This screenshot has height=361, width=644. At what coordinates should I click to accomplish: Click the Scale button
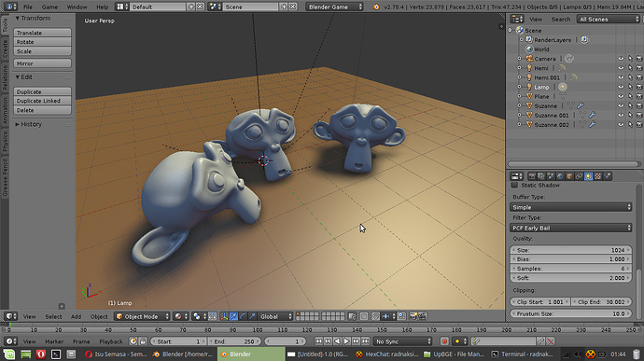[x=42, y=51]
